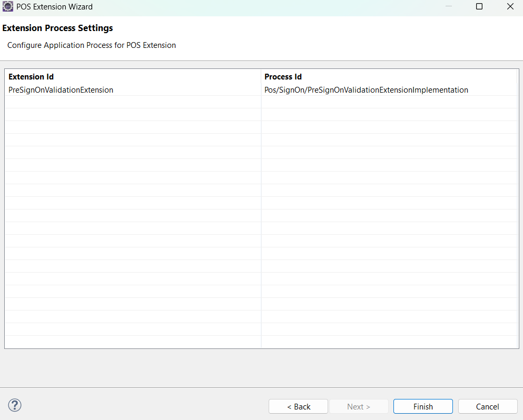523x420 pixels.
Task: Click the Cancel button
Action: 487,406
